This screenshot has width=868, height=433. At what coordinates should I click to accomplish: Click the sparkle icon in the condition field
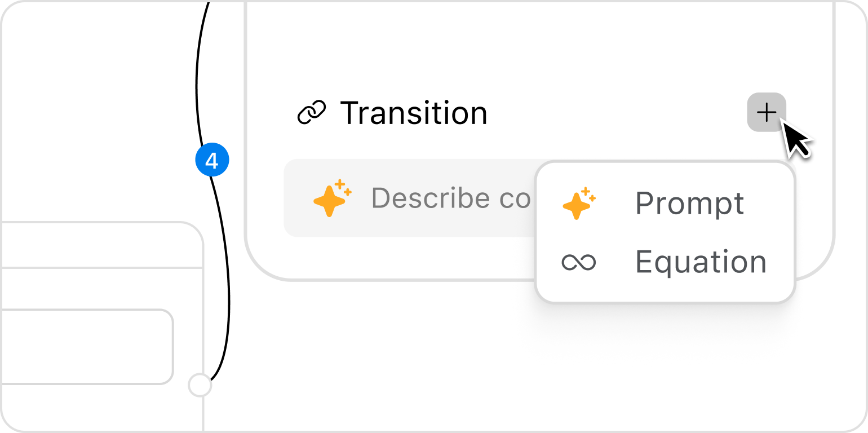pos(332,198)
